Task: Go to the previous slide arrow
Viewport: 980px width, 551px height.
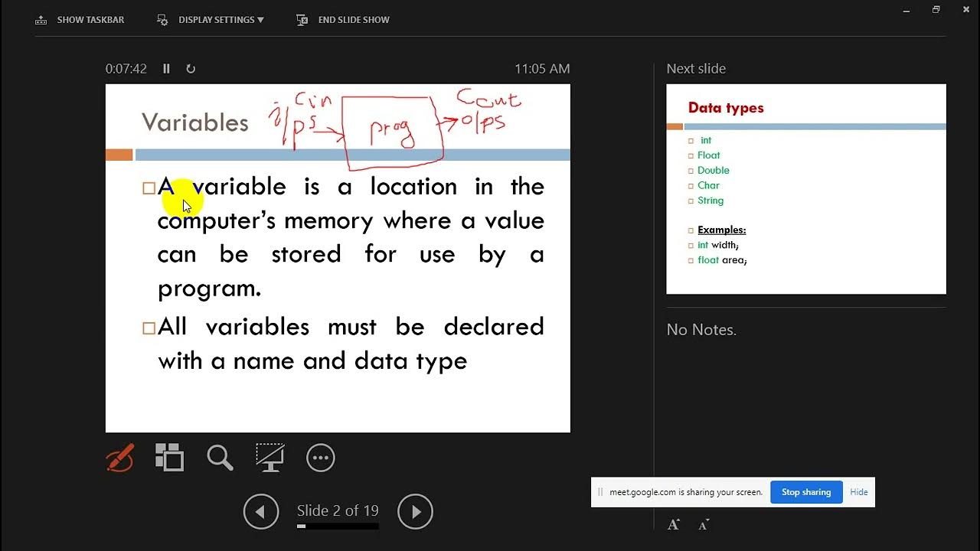Action: point(261,511)
